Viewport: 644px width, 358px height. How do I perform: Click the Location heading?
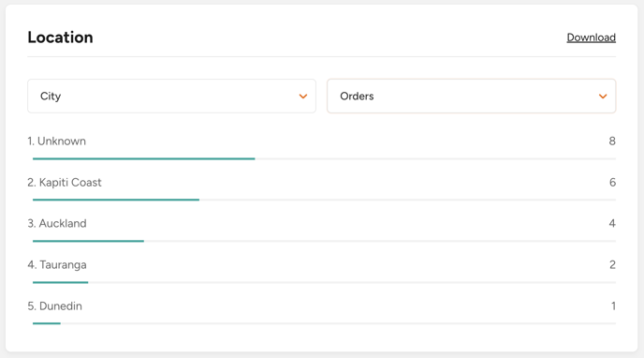(60, 37)
